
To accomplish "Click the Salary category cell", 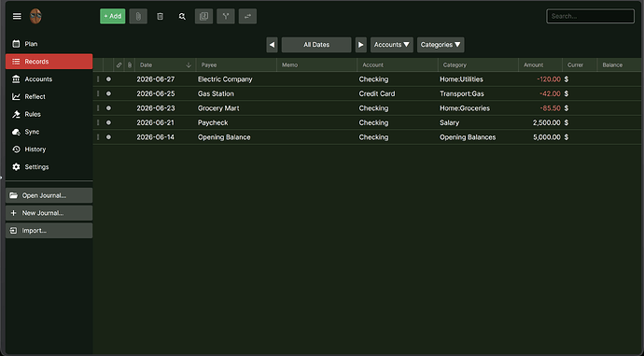I will (478, 122).
